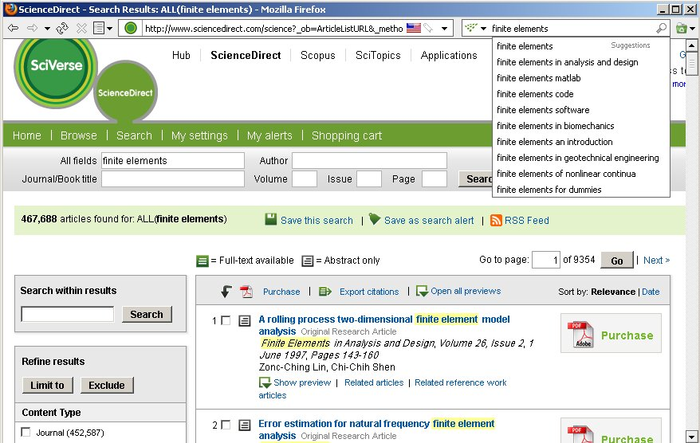The height and width of the screenshot is (443, 700).
Task: Click the toolbar Purchase link
Action: pyautogui.click(x=281, y=292)
